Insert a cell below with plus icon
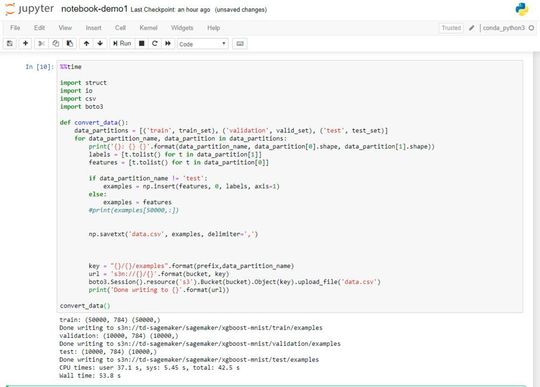This screenshot has height=387, width=540. pos(25,43)
